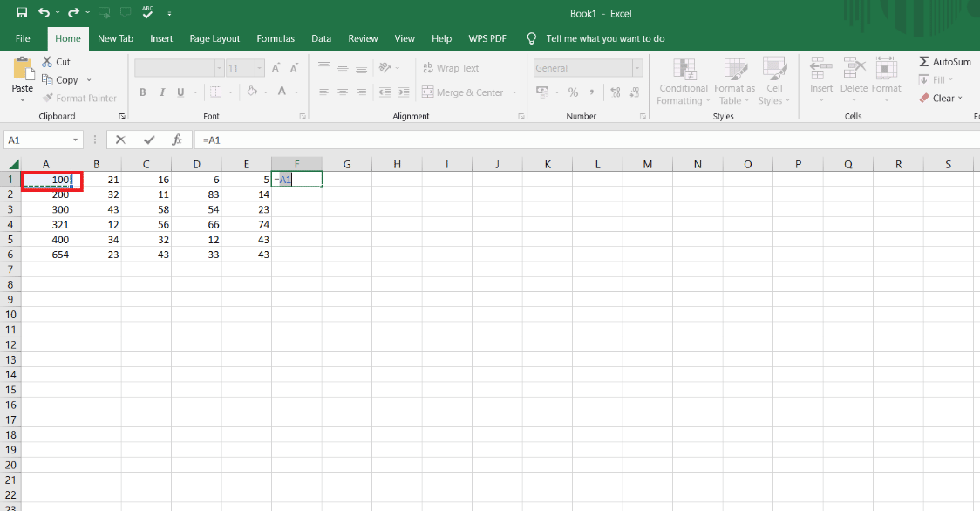This screenshot has width=980, height=511.
Task: Toggle Underline formatting
Action: coord(180,92)
